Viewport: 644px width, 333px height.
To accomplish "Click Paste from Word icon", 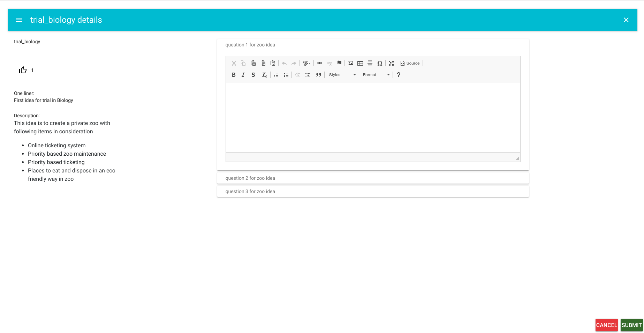I will 273,63.
